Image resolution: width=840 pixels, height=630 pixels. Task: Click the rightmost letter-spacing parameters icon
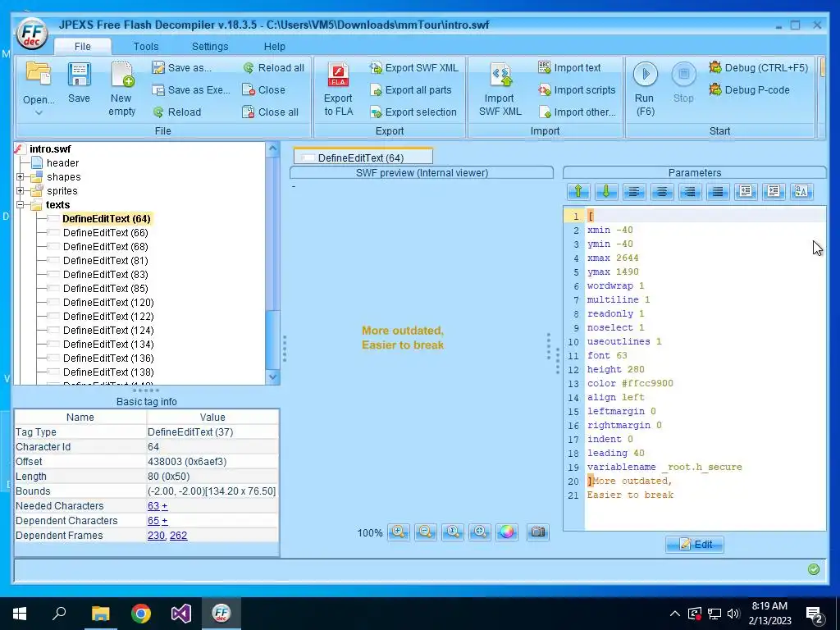tap(801, 191)
